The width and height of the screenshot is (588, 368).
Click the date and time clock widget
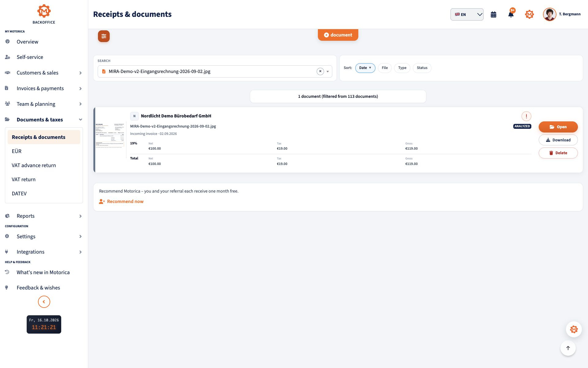(x=44, y=324)
